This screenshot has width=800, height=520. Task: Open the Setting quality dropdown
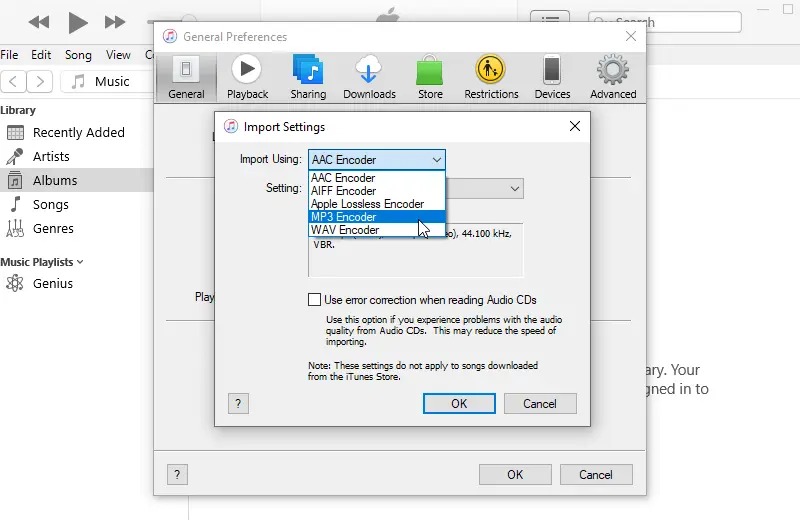[514, 189]
